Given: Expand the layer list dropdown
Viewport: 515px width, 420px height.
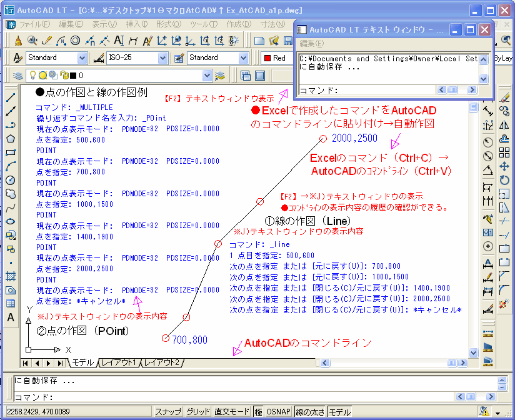Looking at the screenshot, I should (x=207, y=76).
